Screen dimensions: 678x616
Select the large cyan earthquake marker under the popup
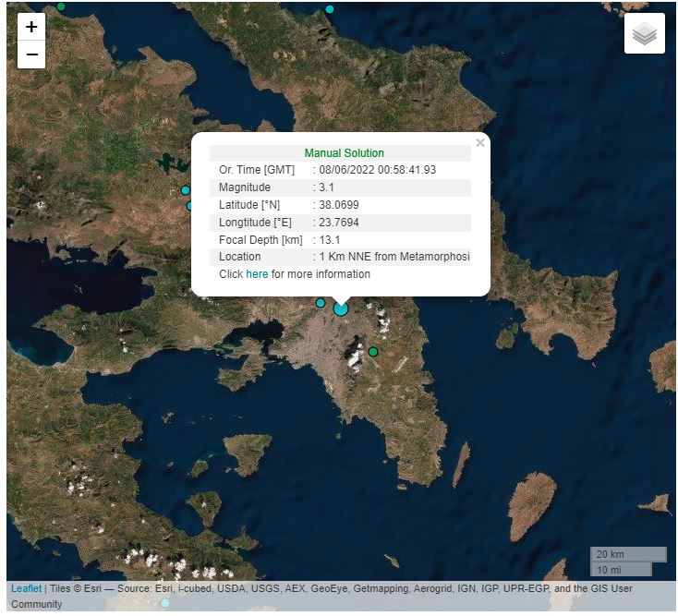[341, 309]
